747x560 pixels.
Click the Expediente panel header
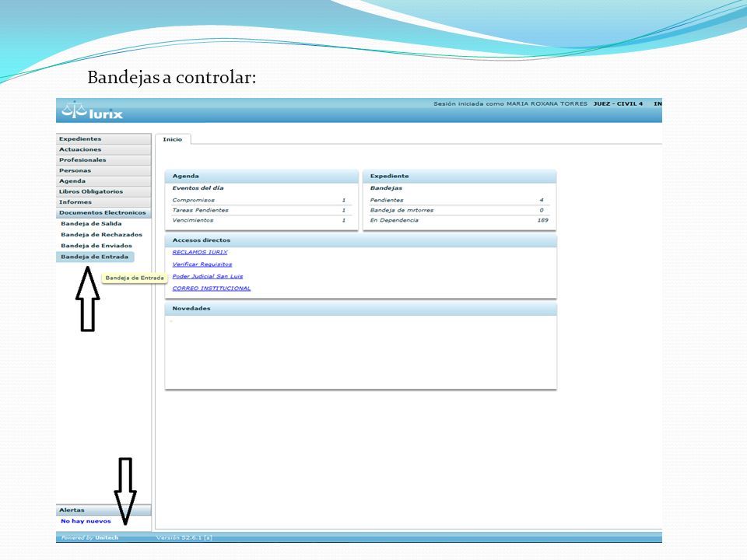(459, 176)
